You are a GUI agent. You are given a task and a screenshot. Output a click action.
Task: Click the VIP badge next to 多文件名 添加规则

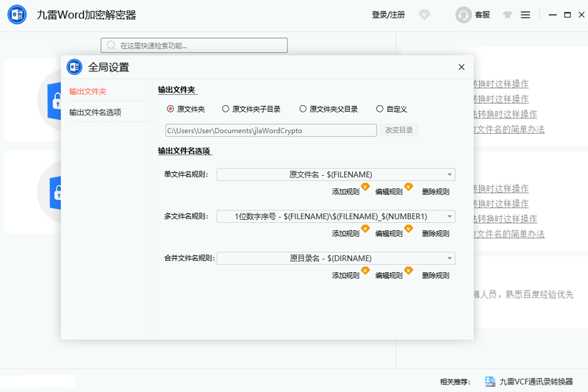365,229
